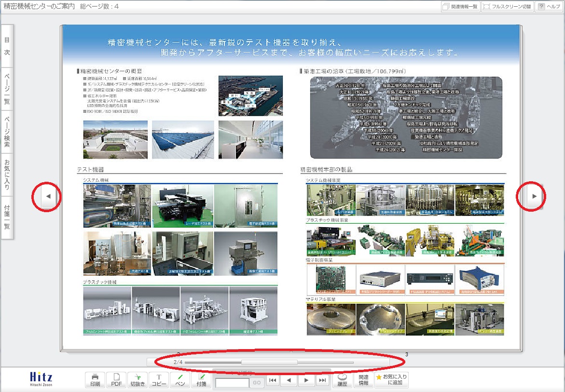Select the 切抜き clipping tool
Image resolution: width=565 pixels, height=392 pixels.
click(138, 380)
